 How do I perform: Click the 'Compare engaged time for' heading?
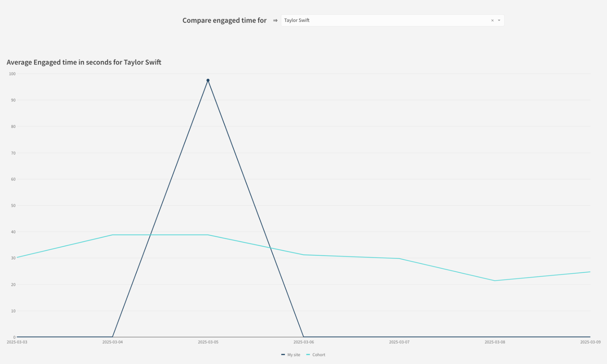[x=224, y=20]
